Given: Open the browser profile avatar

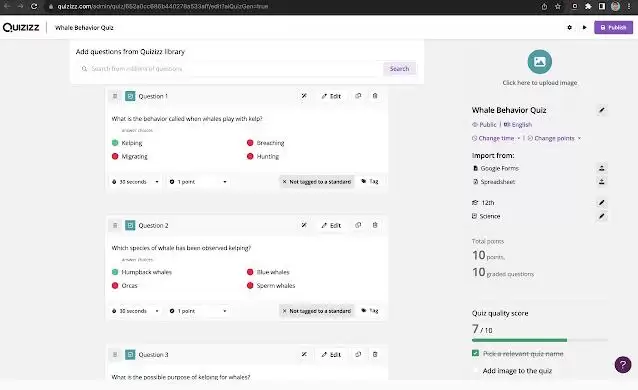Looking at the screenshot, I should tap(615, 6).
